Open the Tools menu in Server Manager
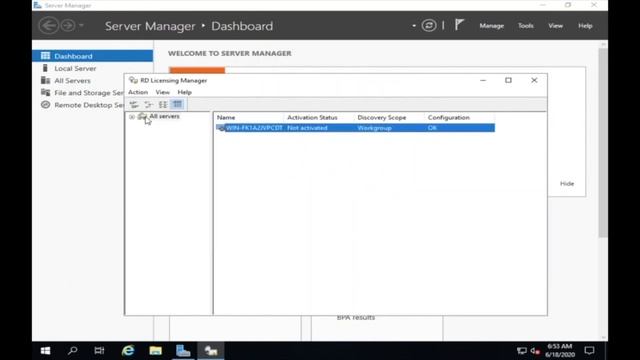Image resolution: width=640 pixels, height=360 pixels. click(x=526, y=26)
